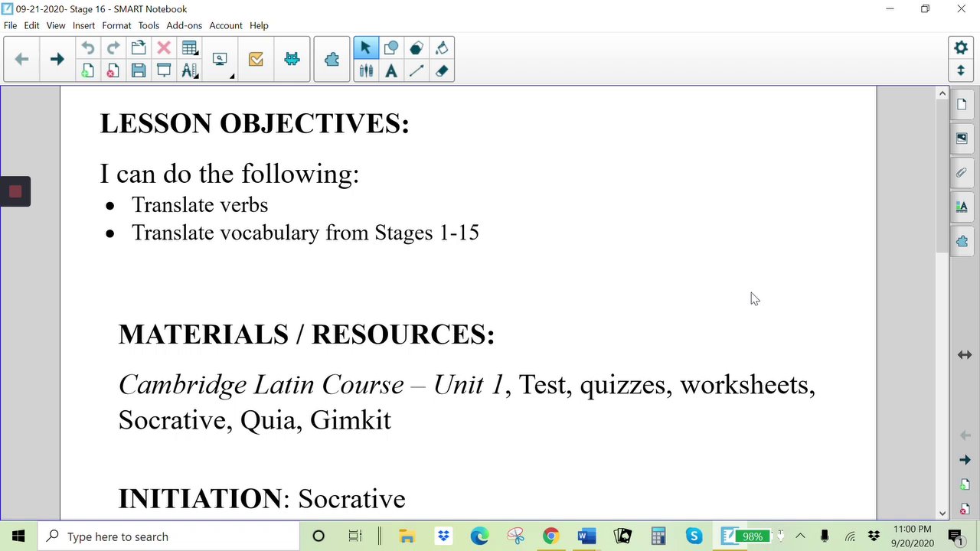980x551 pixels.
Task: Insert a table using the table icon
Action: [x=190, y=48]
